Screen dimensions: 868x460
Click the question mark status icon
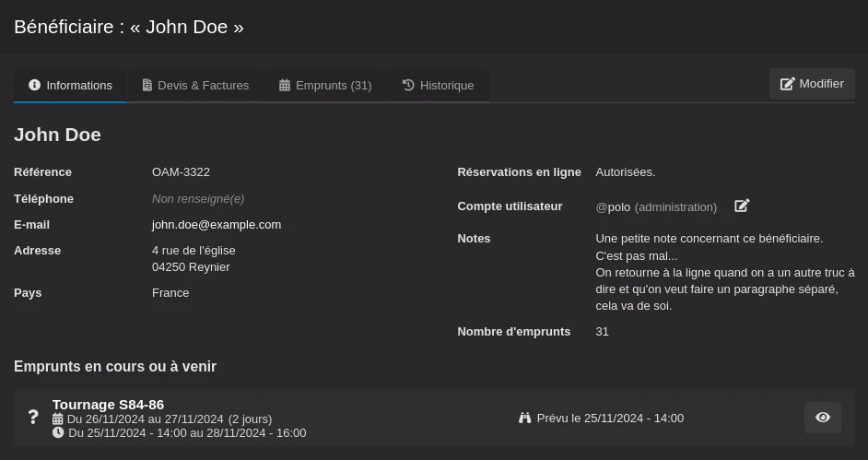[33, 418]
